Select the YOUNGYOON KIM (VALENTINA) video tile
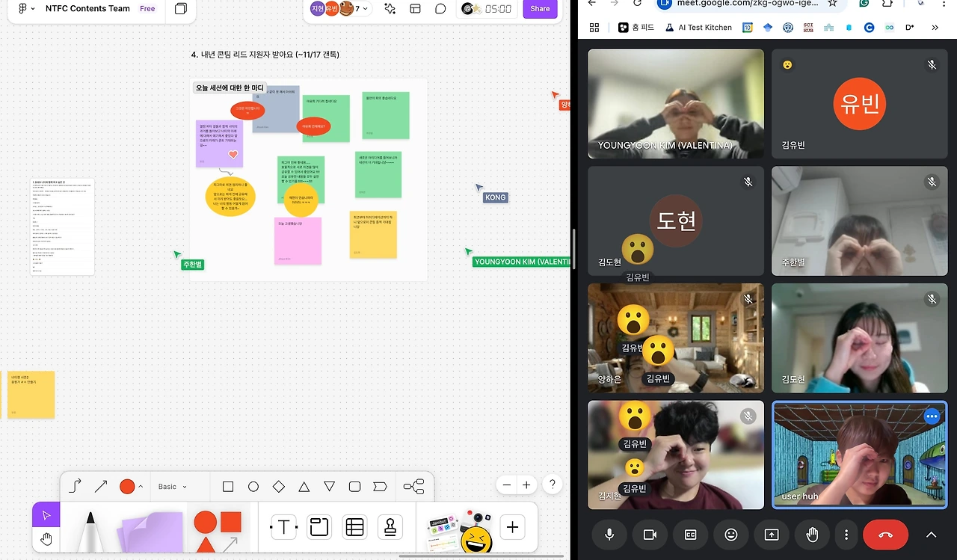The image size is (957, 560). click(x=676, y=104)
